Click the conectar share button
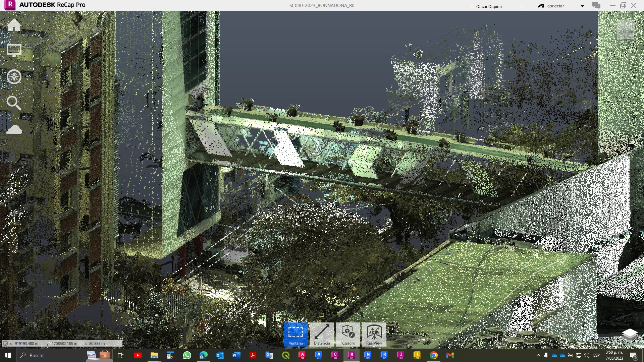 click(x=551, y=6)
